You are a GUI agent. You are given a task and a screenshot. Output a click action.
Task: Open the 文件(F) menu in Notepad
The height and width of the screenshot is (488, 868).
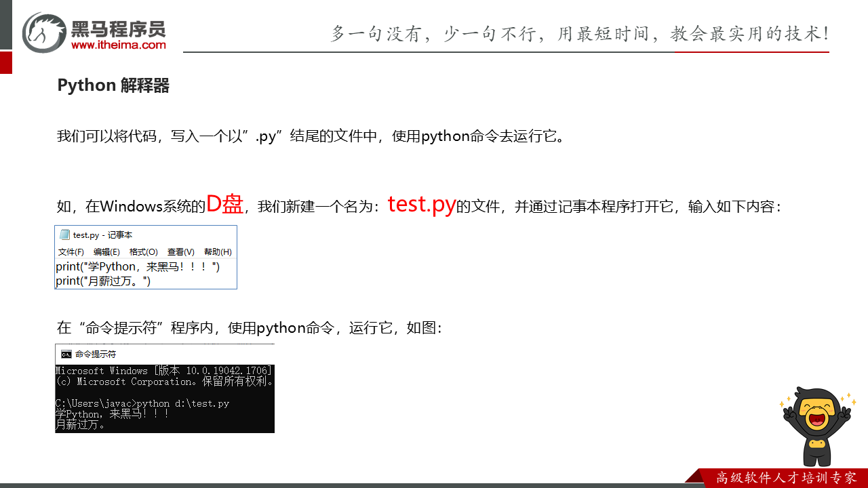point(71,252)
